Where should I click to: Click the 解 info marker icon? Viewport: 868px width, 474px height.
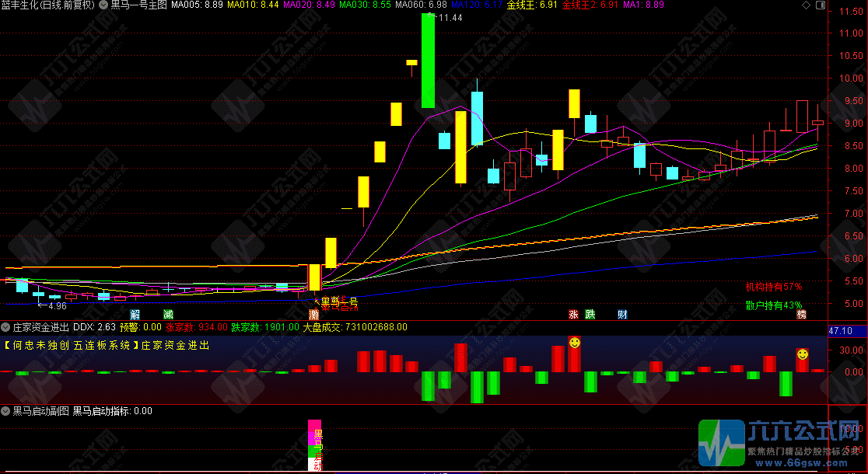click(x=135, y=315)
